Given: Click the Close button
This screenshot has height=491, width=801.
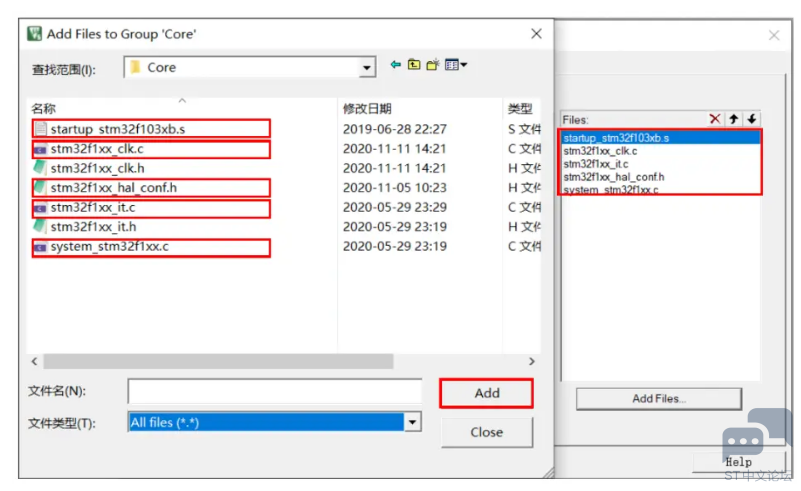Looking at the screenshot, I should click(486, 432).
